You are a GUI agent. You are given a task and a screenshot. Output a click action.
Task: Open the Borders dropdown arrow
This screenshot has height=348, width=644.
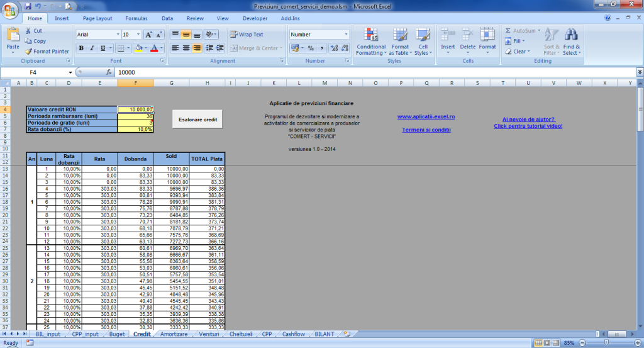[x=128, y=48]
